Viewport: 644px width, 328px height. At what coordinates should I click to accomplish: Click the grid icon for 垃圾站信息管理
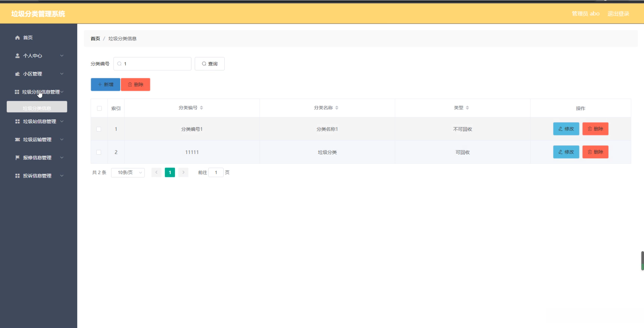tap(17, 121)
